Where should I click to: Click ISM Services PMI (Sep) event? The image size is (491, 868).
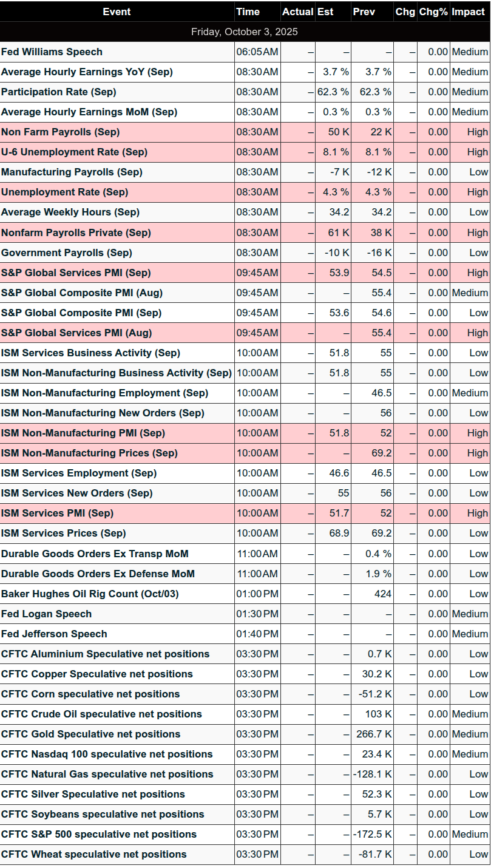pos(58,513)
